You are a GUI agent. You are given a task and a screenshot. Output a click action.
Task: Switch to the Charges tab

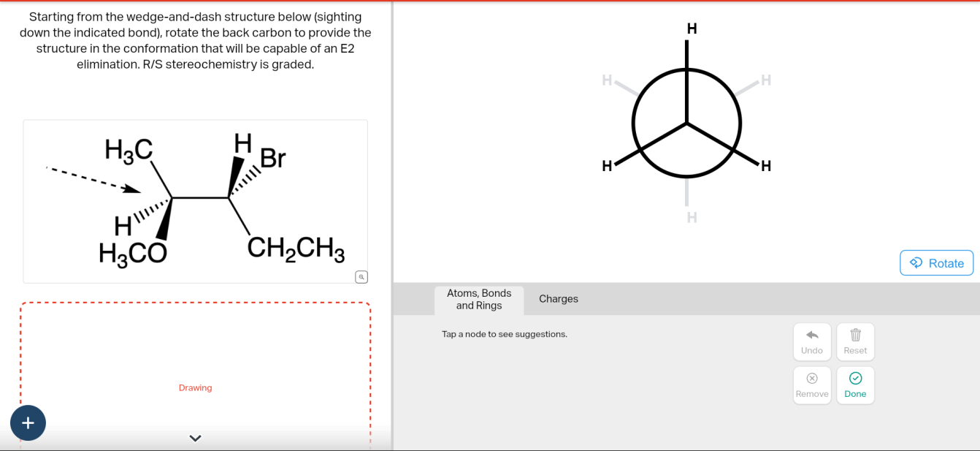tap(558, 299)
